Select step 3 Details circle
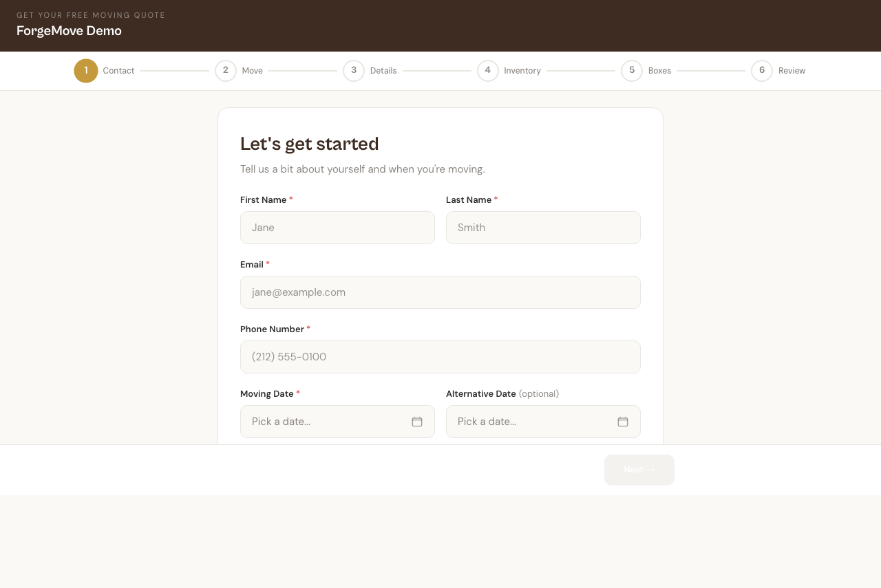Screen dimensions: 881x588 tap(354, 71)
